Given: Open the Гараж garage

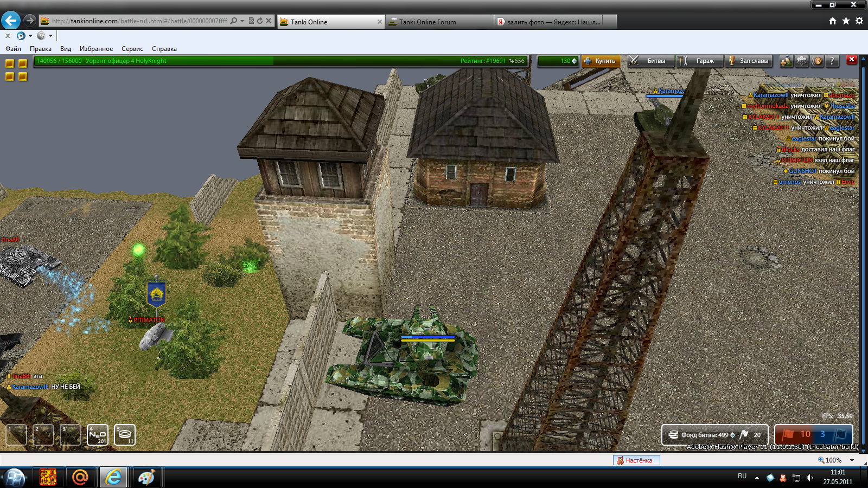Looking at the screenshot, I should [x=700, y=61].
